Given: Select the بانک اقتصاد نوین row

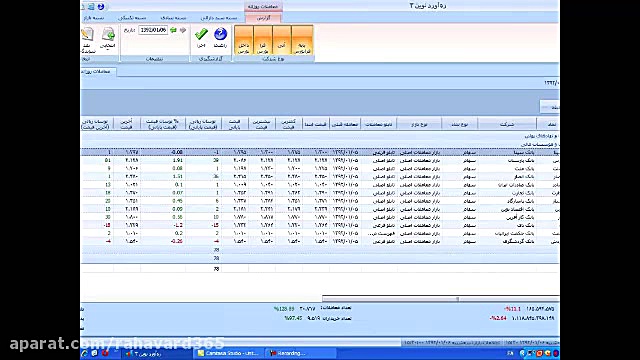Looking at the screenshot, I should 320,209.
